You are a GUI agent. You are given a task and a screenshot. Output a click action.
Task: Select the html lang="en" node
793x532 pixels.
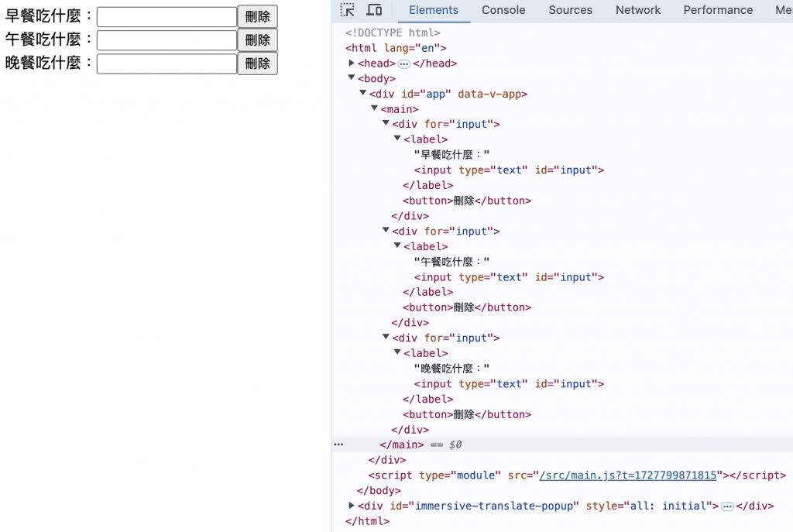[396, 48]
